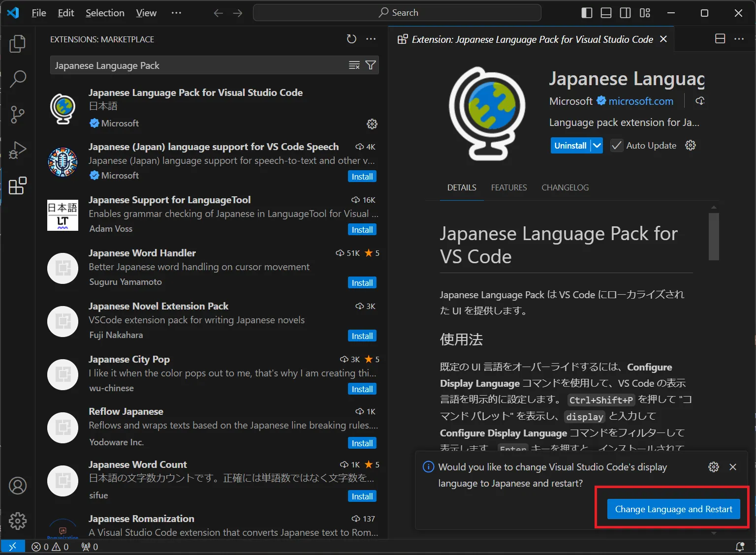Open the filter extensions funnel icon
Screen dimensions: 756x555
[371, 65]
